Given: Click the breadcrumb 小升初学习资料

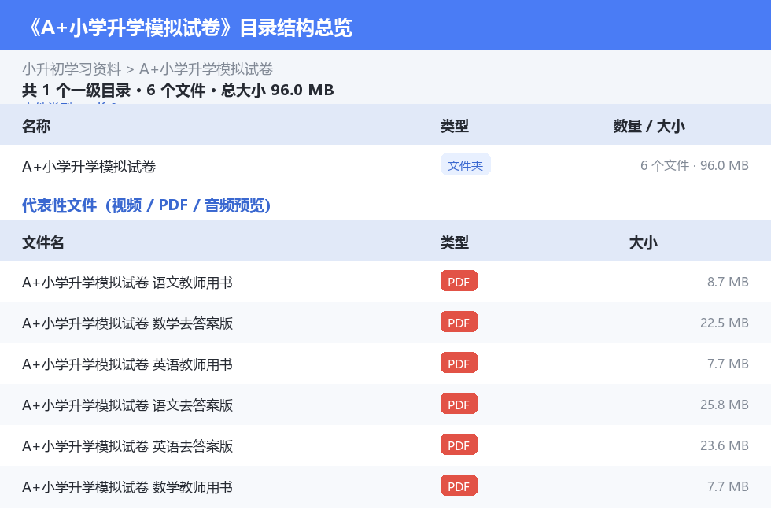Looking at the screenshot, I should 72,68.
